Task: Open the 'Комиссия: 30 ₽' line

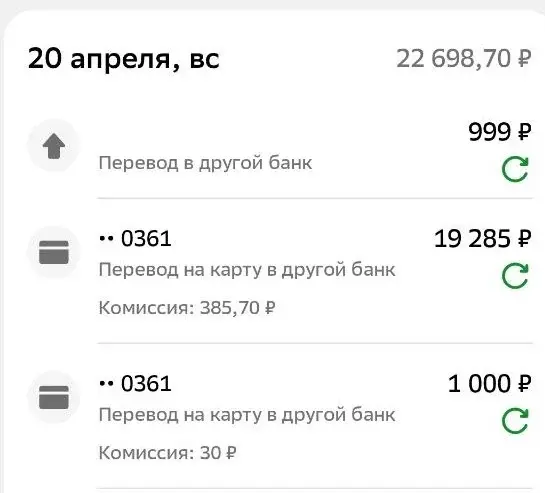Action: (168, 453)
